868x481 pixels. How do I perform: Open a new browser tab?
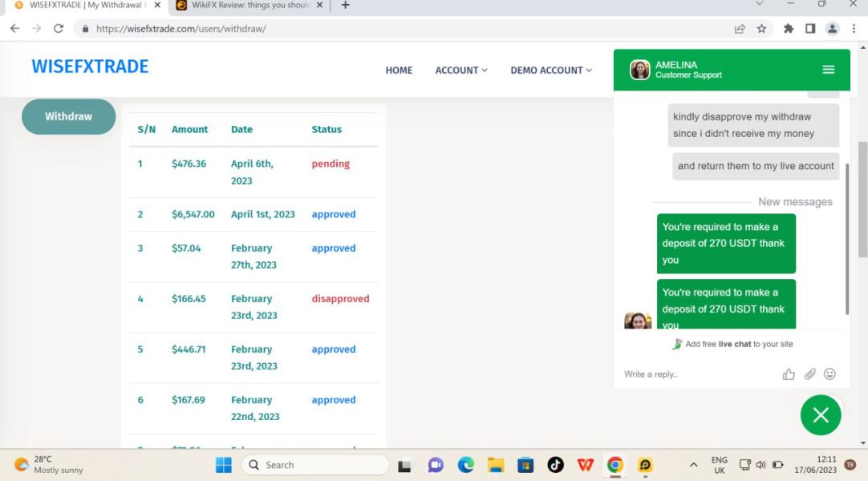pos(346,6)
